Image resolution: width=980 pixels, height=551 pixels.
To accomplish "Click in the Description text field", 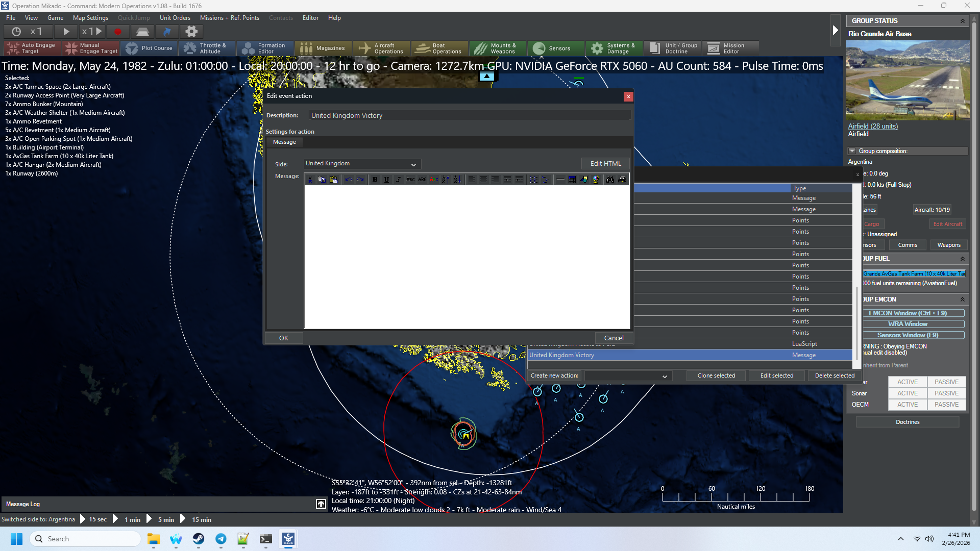I will (470, 116).
